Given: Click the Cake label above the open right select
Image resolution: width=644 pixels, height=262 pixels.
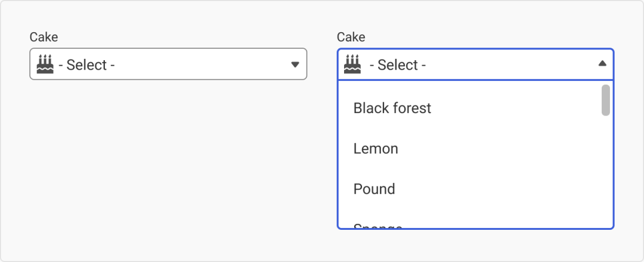Looking at the screenshot, I should point(351,37).
